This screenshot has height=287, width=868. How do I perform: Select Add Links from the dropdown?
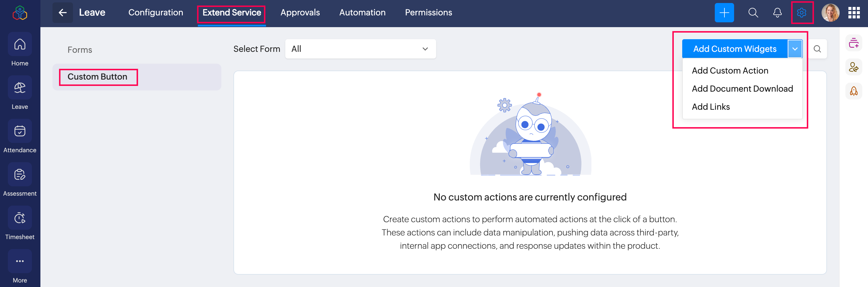pos(711,107)
